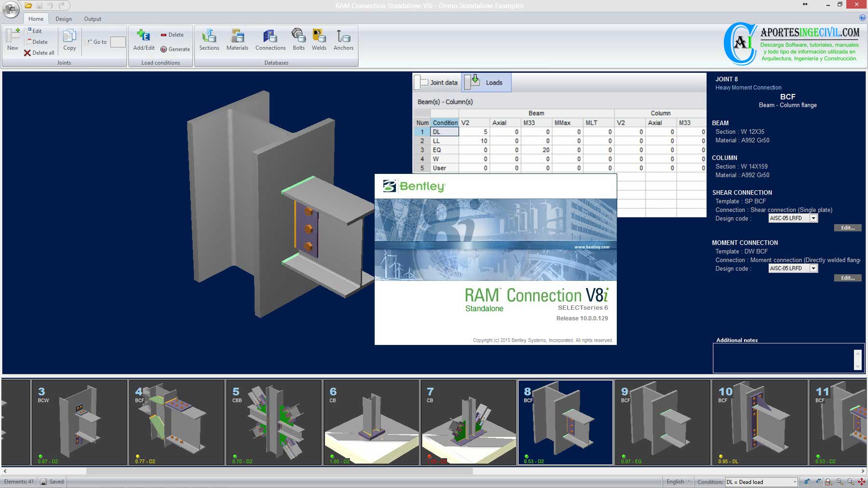
Task: Click the increase text size icon
Action: pos(807,482)
